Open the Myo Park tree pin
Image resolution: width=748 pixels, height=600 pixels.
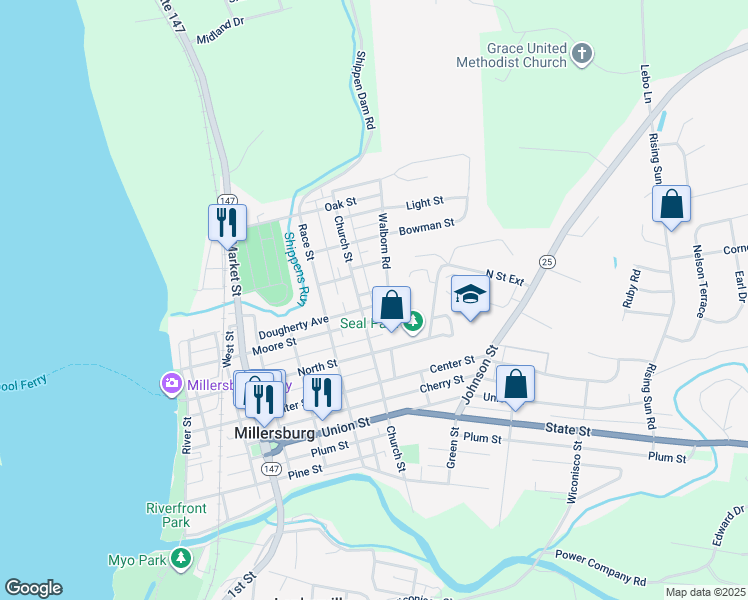(x=180, y=560)
